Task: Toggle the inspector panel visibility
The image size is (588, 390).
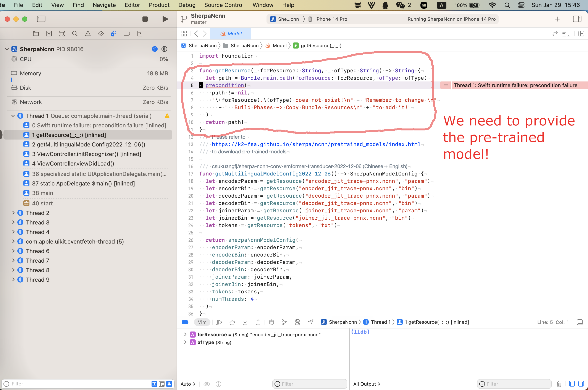Action: [x=577, y=19]
